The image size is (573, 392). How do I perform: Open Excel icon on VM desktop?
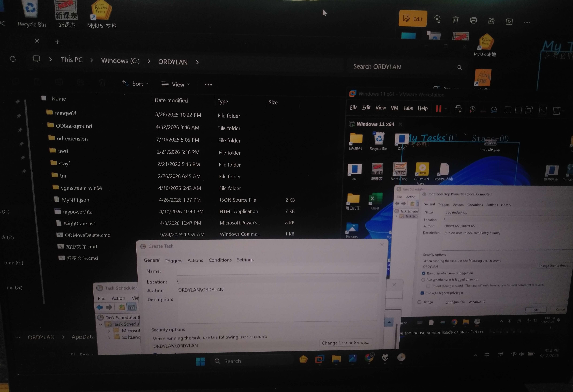[x=375, y=202]
